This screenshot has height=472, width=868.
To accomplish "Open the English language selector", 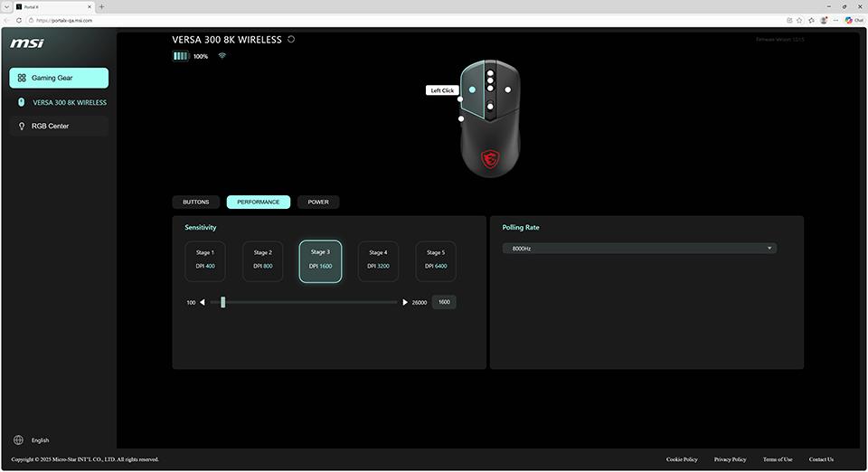I will 40,440.
